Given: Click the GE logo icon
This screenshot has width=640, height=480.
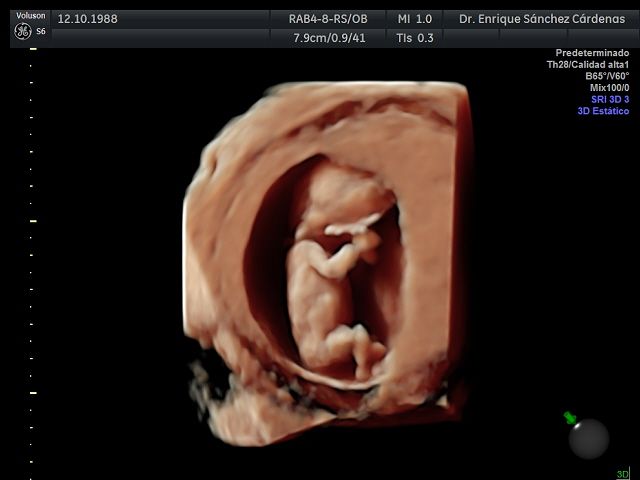Looking at the screenshot, I should (22, 31).
